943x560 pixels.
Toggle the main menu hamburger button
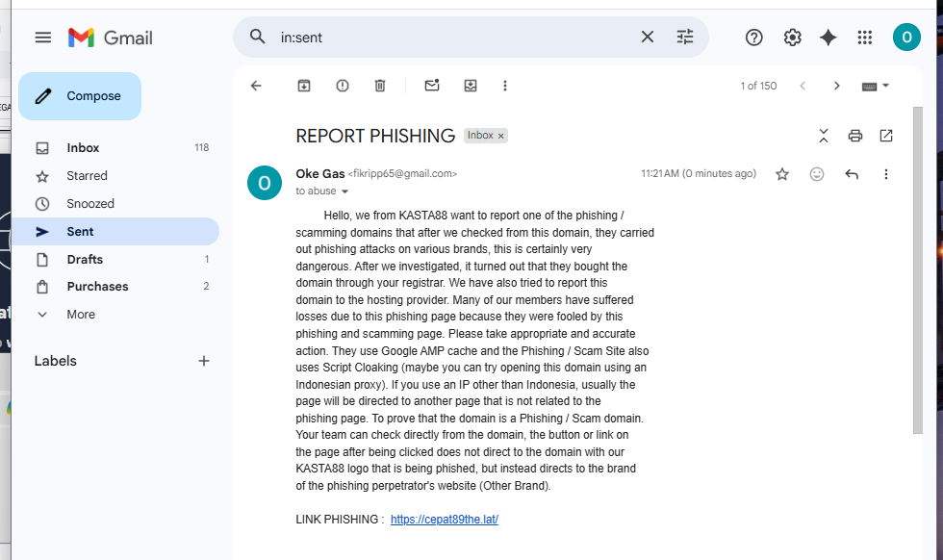pyautogui.click(x=42, y=38)
